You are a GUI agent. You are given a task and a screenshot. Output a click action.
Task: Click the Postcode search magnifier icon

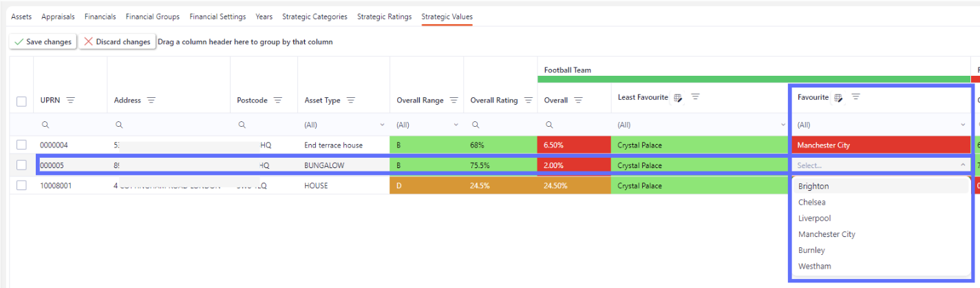tap(242, 125)
